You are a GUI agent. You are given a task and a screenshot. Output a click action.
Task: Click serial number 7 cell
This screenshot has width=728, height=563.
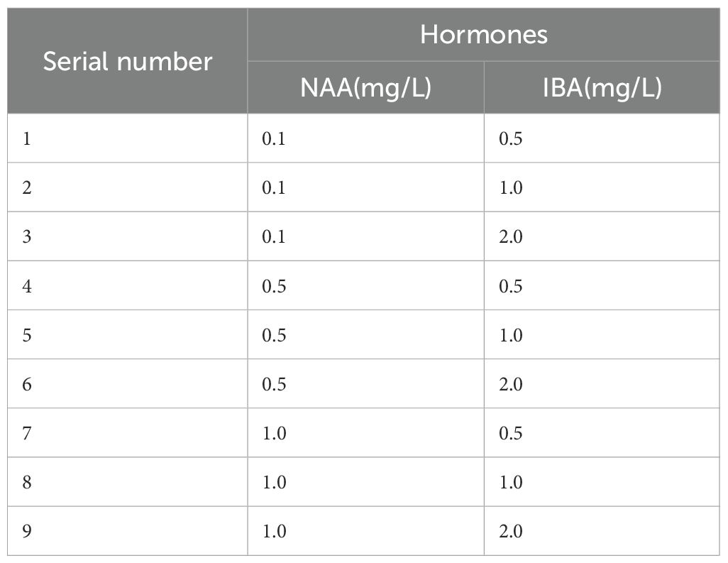point(27,433)
